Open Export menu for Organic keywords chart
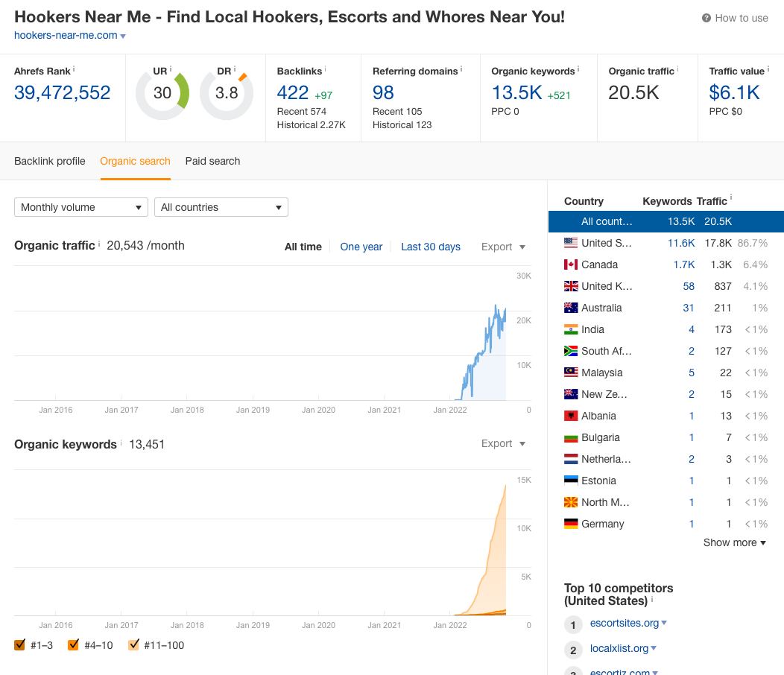The image size is (784, 675). point(503,443)
